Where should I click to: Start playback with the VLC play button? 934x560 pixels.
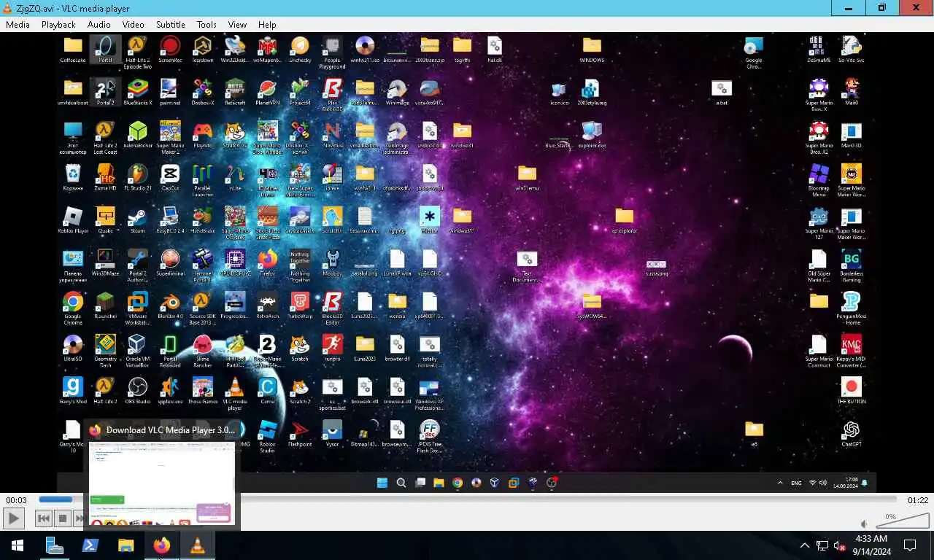[14, 518]
